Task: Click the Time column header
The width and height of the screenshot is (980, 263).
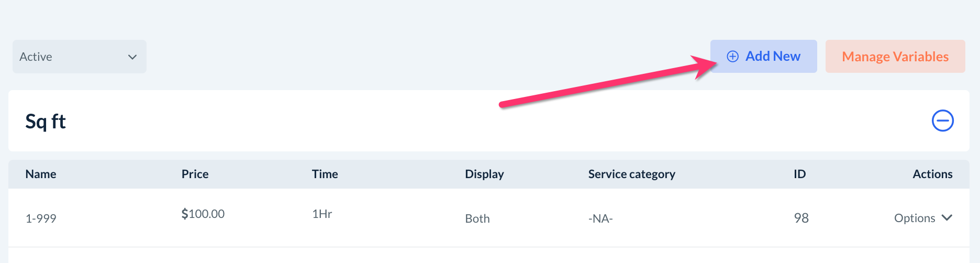Action: tap(325, 174)
